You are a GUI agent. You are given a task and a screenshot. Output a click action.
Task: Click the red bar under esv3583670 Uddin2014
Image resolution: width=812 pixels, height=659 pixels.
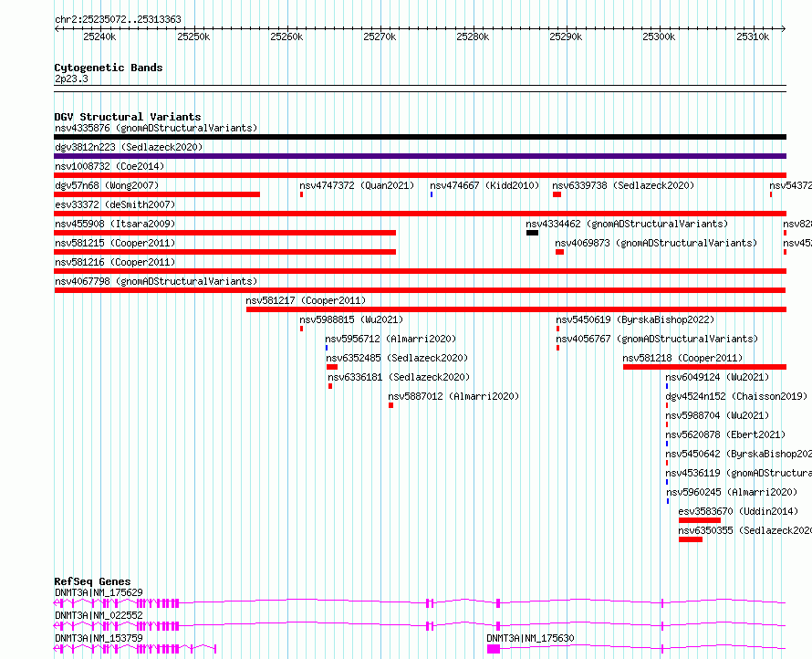click(700, 520)
